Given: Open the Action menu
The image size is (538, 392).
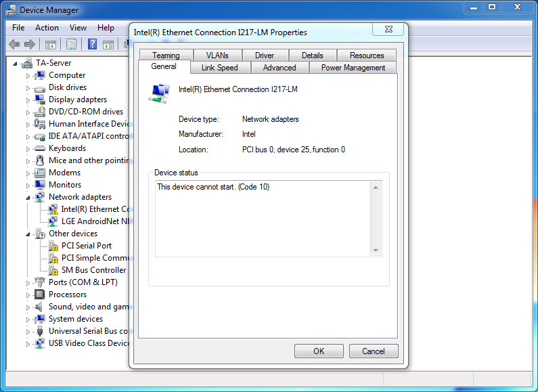Looking at the screenshot, I should pos(47,28).
